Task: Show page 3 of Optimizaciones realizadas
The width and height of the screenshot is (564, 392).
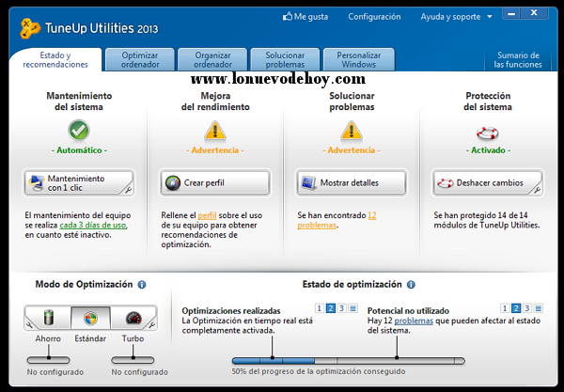Action: [x=342, y=308]
